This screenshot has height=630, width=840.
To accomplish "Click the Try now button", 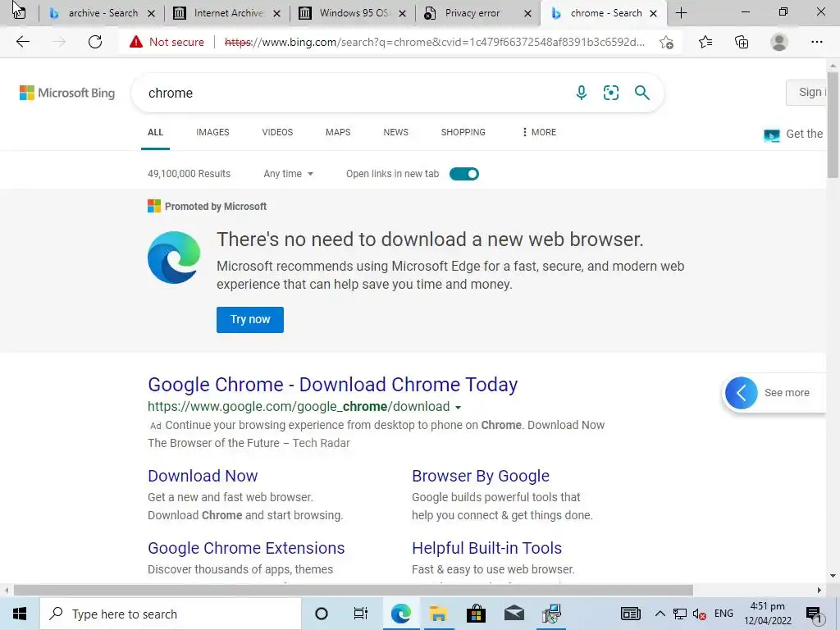I will tap(250, 320).
